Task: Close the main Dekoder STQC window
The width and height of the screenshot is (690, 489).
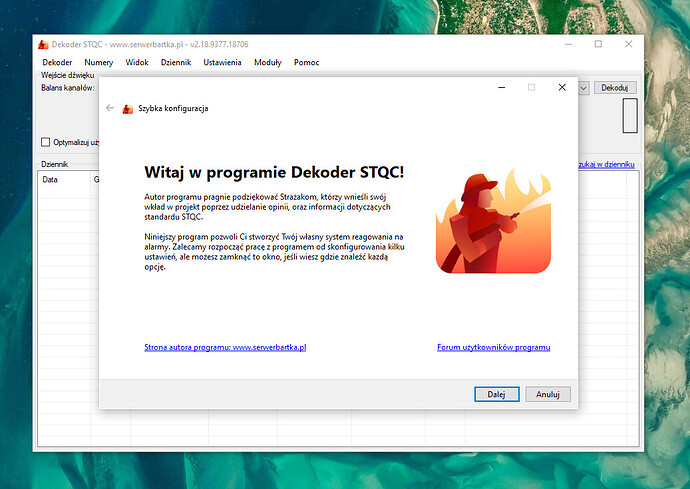Action: pos(628,44)
